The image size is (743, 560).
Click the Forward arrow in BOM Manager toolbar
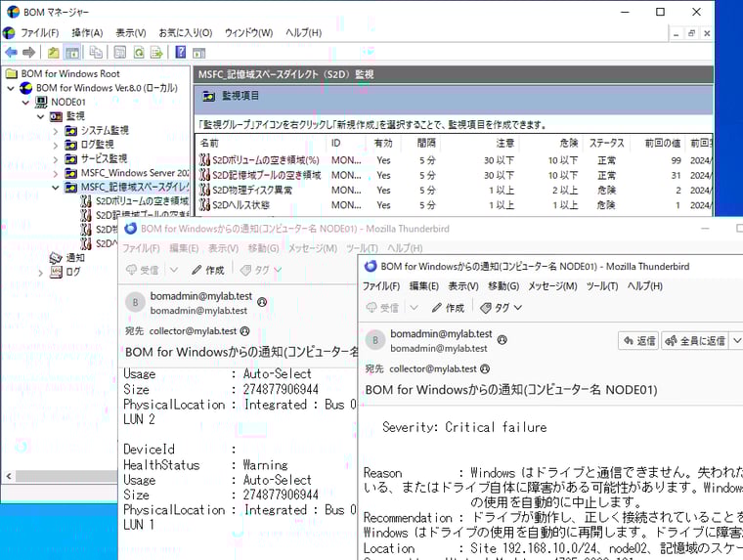tap(29, 52)
